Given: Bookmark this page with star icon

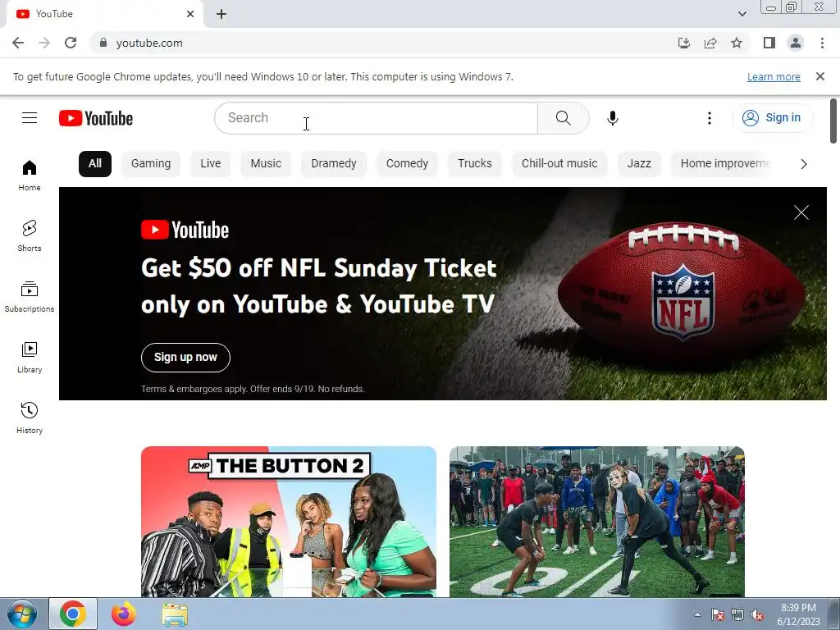Looking at the screenshot, I should (x=737, y=43).
